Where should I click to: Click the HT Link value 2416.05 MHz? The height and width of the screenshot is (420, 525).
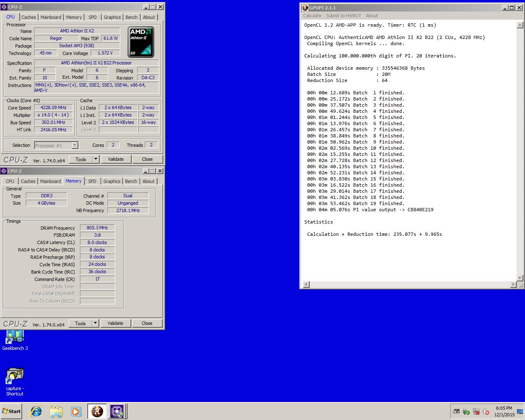pos(53,130)
